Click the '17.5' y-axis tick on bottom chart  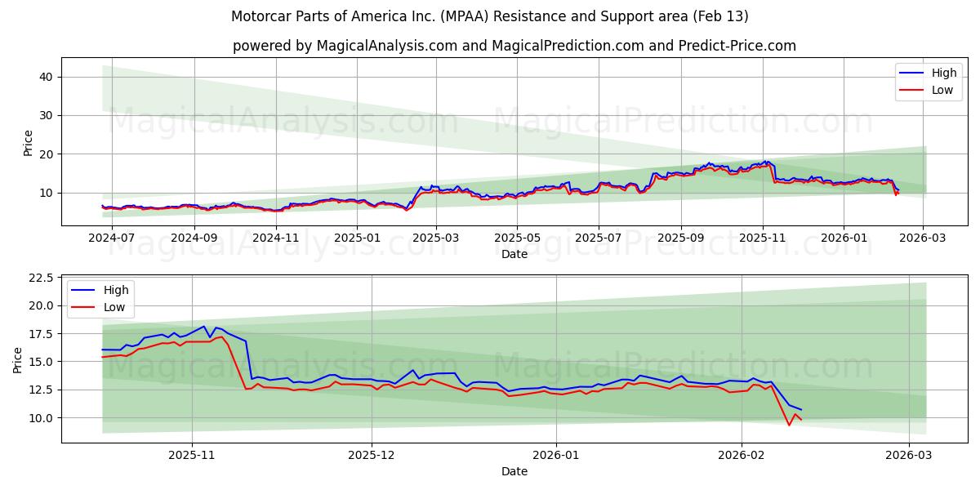tap(42, 334)
